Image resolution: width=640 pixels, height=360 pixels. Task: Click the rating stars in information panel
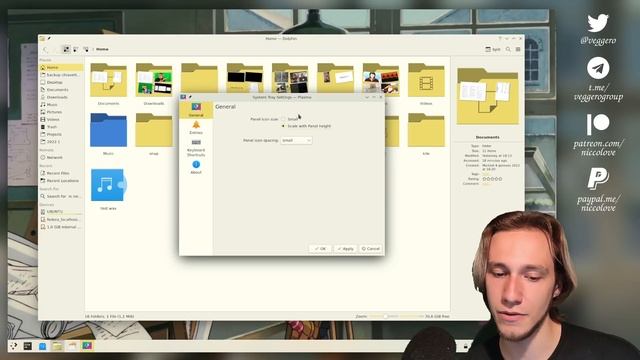click(x=492, y=179)
